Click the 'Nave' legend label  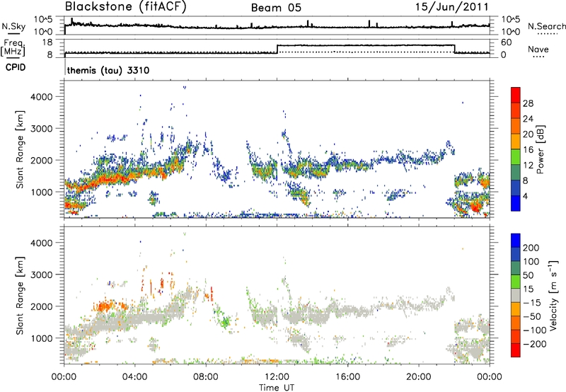click(x=538, y=49)
